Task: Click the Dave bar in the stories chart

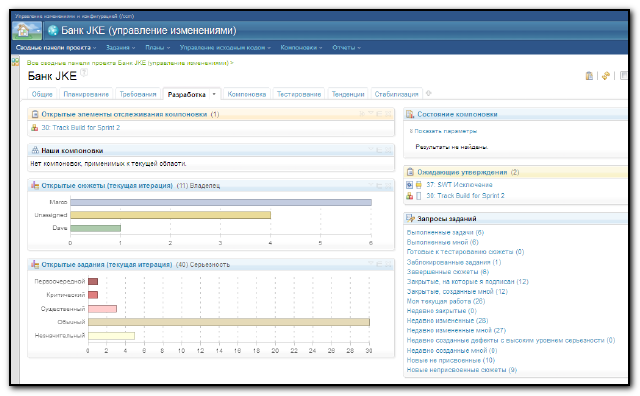Action: click(x=96, y=228)
